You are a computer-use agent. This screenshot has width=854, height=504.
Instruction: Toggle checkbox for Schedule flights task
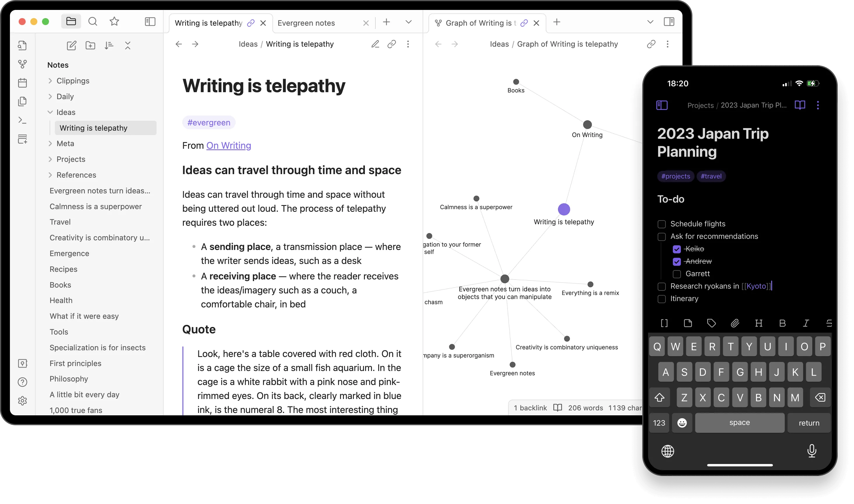[x=661, y=223]
